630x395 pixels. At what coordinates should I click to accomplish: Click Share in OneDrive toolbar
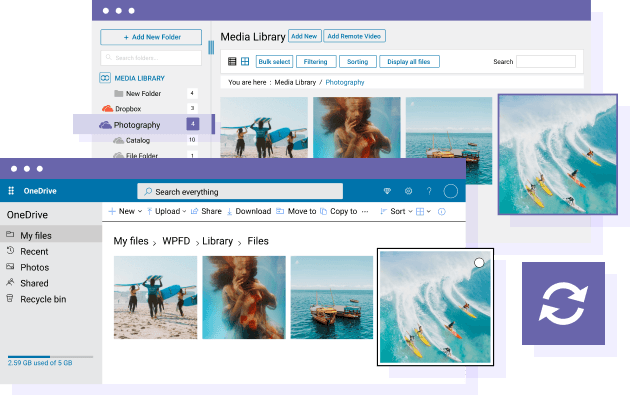point(206,211)
